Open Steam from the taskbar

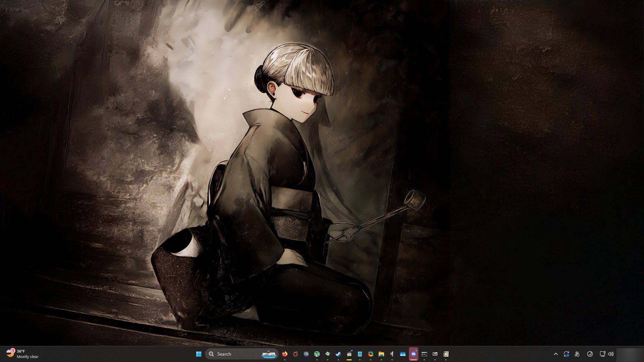coord(338,354)
